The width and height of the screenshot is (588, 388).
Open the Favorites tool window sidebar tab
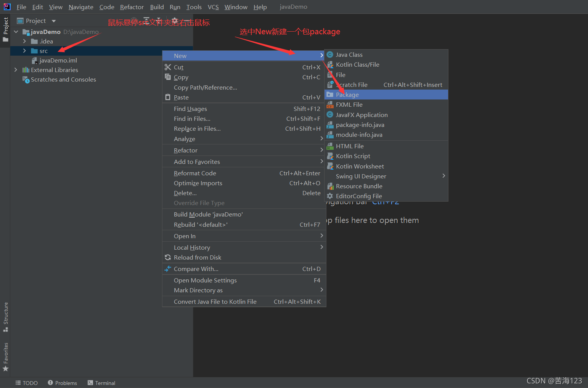coord(6,357)
